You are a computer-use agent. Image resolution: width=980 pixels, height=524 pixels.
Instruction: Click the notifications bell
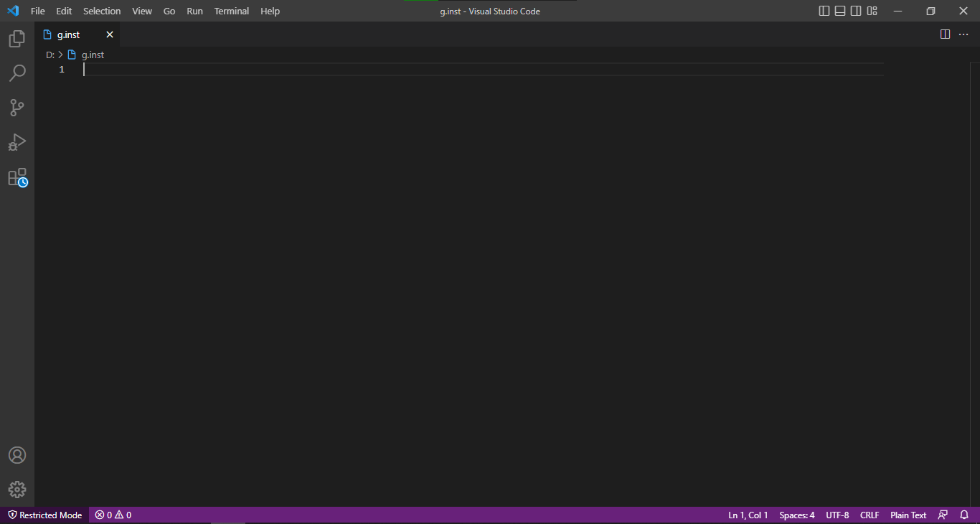[x=963, y=515]
